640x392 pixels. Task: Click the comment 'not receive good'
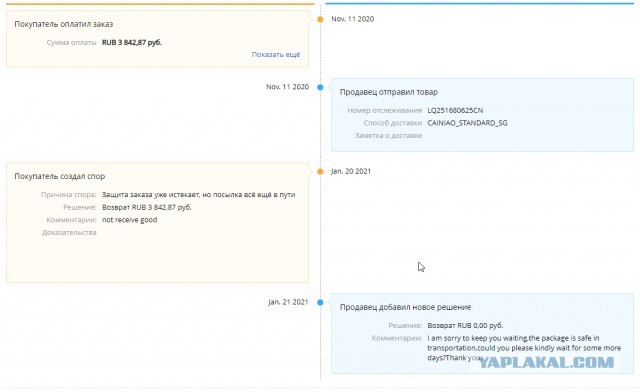(129, 220)
